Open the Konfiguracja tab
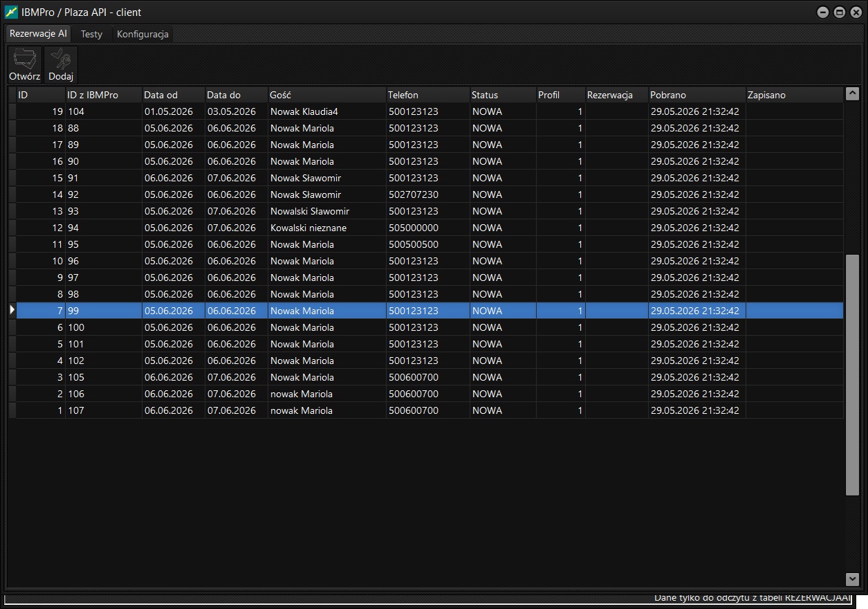This screenshot has width=868, height=609. (142, 34)
